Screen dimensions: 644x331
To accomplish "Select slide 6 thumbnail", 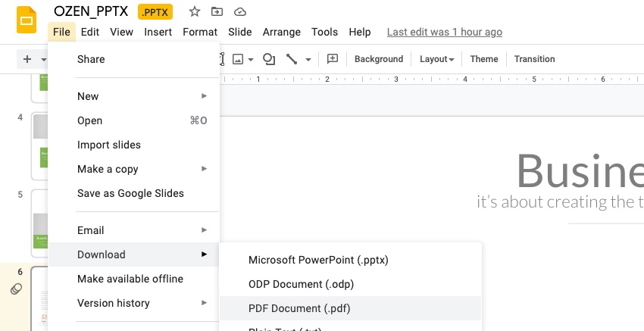I will (39, 298).
